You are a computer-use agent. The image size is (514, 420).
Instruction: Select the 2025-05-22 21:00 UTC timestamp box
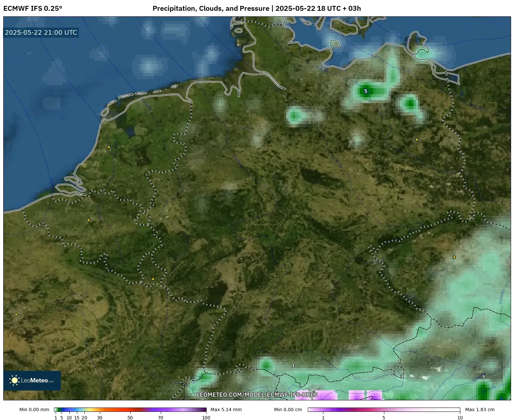point(41,32)
